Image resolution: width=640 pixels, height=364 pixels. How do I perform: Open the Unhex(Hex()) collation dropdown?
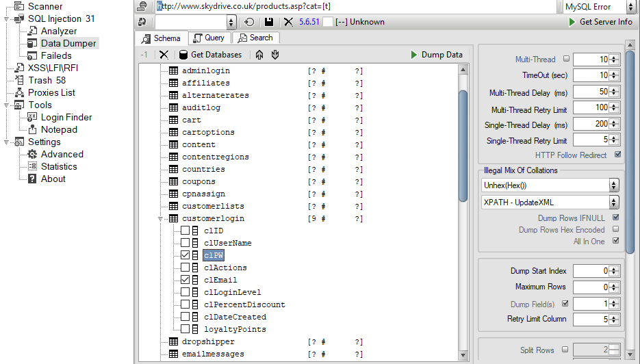(x=550, y=185)
